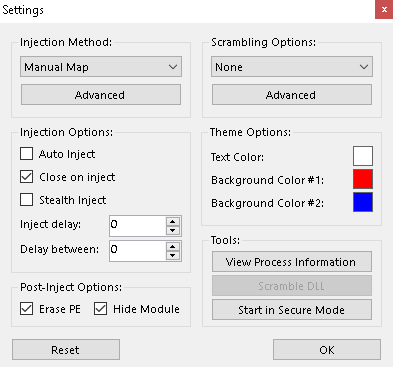Enable the Auto Inject checkbox
This screenshot has width=393, height=367.
27,154
